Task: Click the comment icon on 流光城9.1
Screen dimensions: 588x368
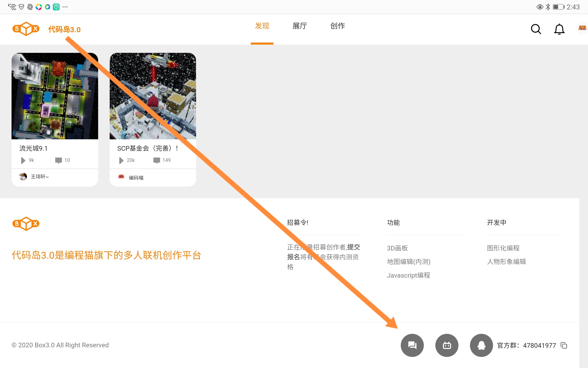Action: tap(59, 160)
